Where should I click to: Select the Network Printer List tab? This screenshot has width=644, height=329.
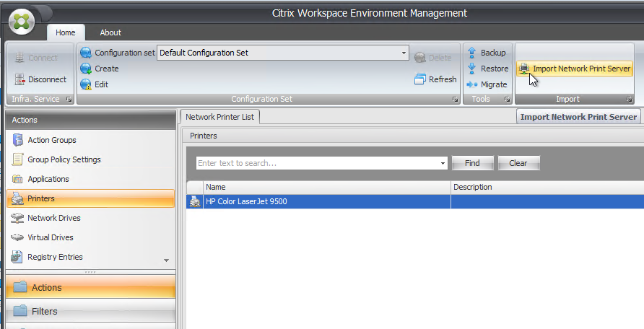(x=219, y=117)
